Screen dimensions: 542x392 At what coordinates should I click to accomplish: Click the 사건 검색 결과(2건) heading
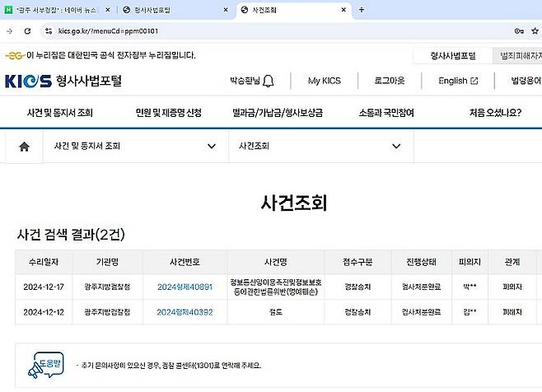(71, 235)
